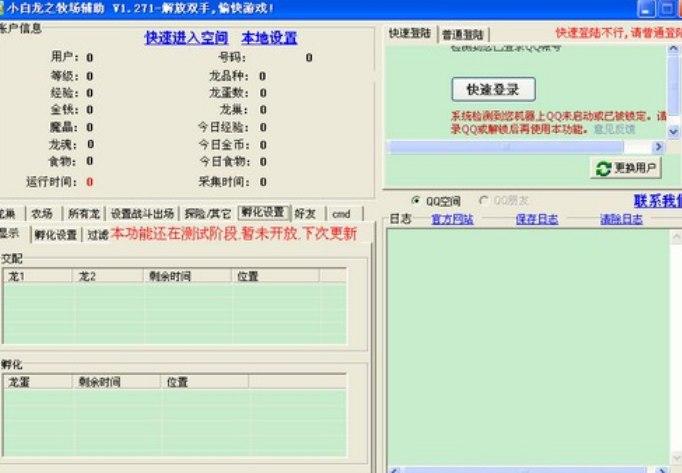This screenshot has height=473, width=682.
Task: Open the 快速进入空间 link
Action: click(x=186, y=38)
